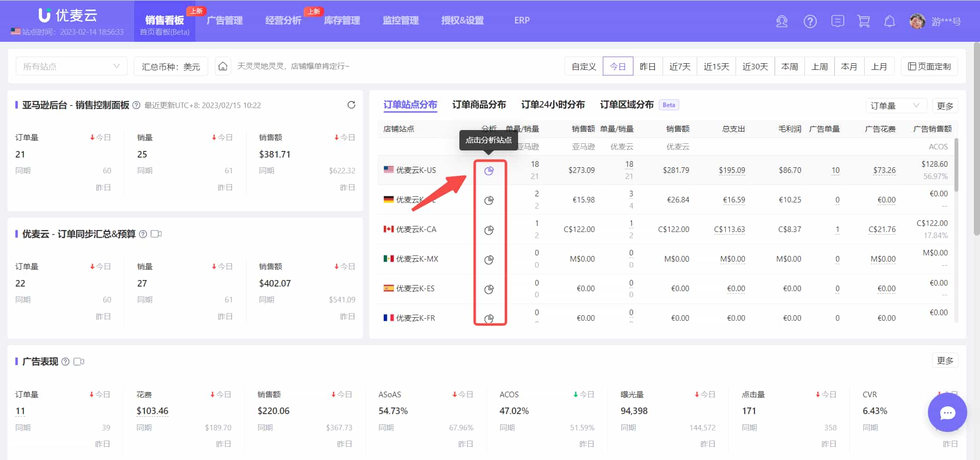Select the 近7天 date range
980x460 pixels.
(680, 66)
